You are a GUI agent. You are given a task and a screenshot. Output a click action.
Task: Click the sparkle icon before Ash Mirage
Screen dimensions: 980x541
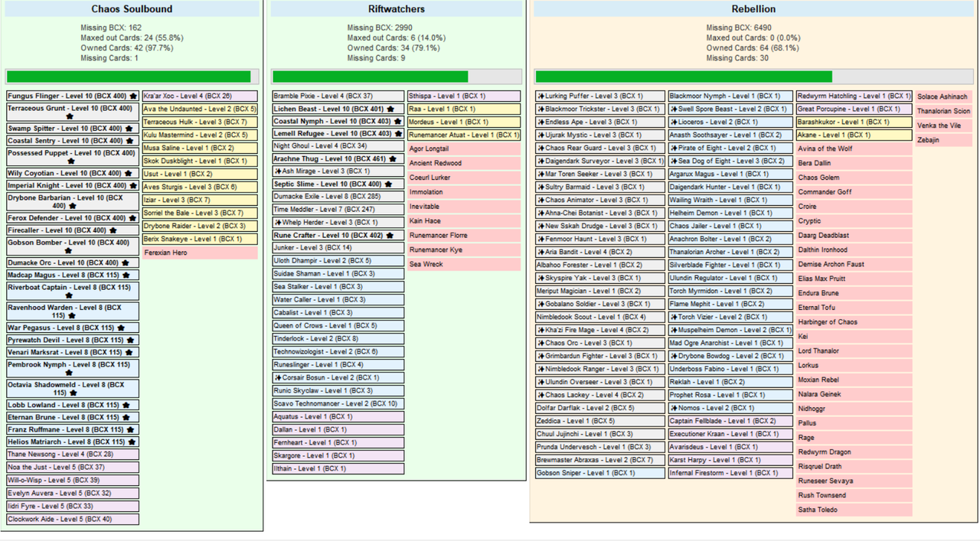(278, 171)
